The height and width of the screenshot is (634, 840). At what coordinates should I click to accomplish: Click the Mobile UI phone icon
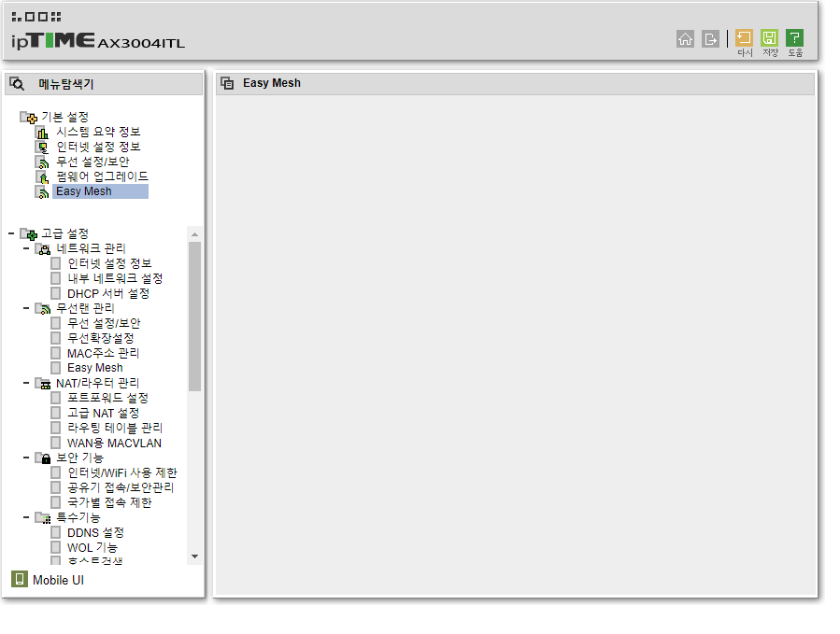(20, 579)
